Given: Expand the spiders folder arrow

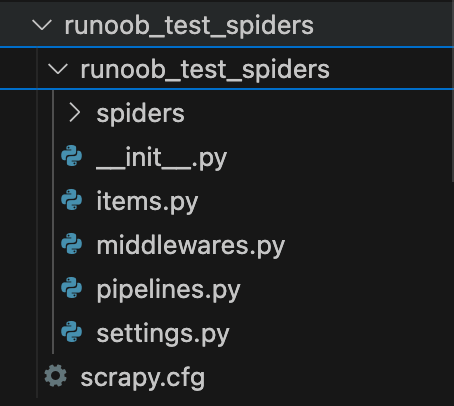Looking at the screenshot, I should (x=75, y=113).
